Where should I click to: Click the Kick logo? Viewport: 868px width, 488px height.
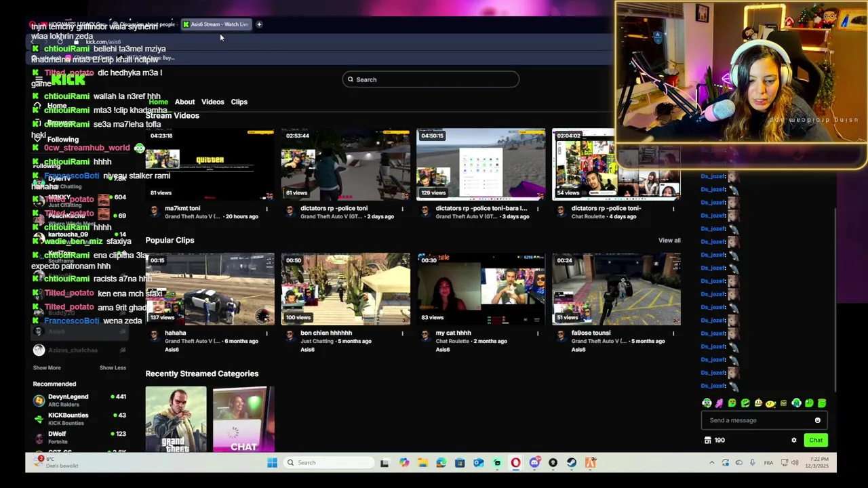68,80
